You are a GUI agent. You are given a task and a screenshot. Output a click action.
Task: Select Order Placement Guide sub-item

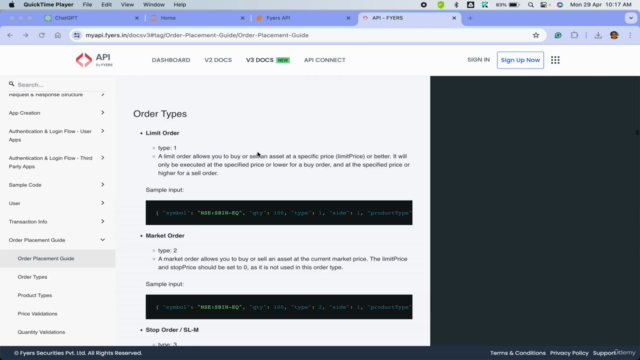58,258
